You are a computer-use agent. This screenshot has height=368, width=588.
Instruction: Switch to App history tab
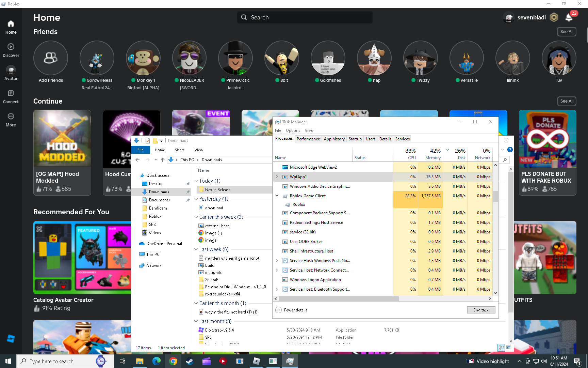pos(334,139)
